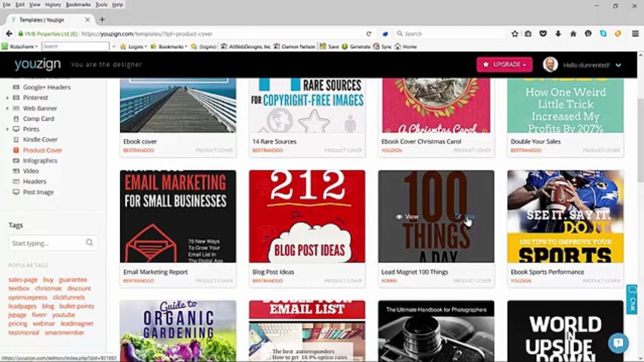Open the Logins bookmarks dropdown

point(133,46)
